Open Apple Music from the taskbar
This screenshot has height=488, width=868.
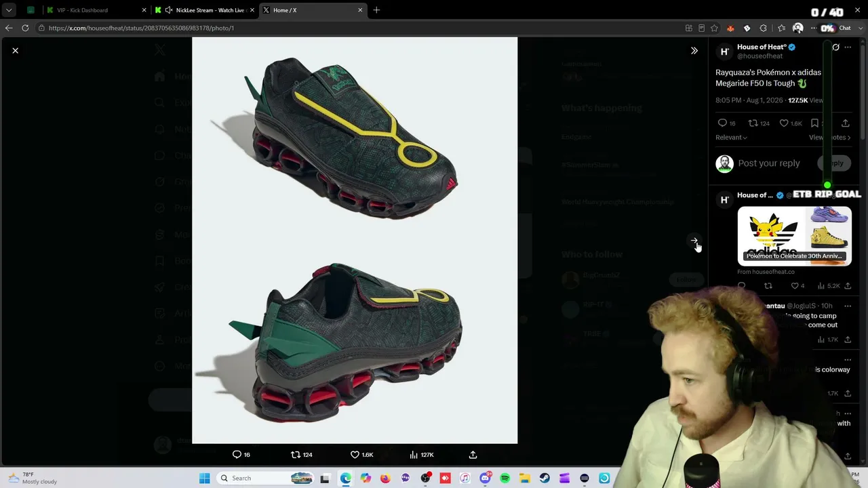click(x=465, y=479)
